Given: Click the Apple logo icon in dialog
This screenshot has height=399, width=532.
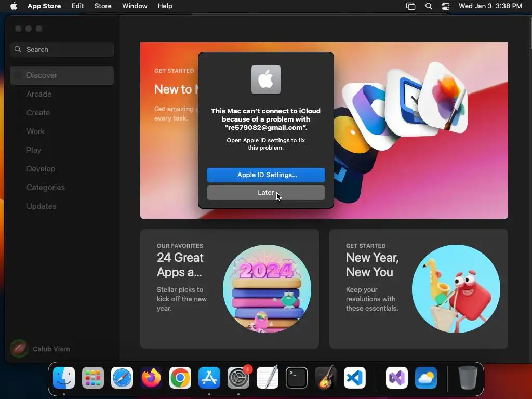Looking at the screenshot, I should (x=265, y=79).
